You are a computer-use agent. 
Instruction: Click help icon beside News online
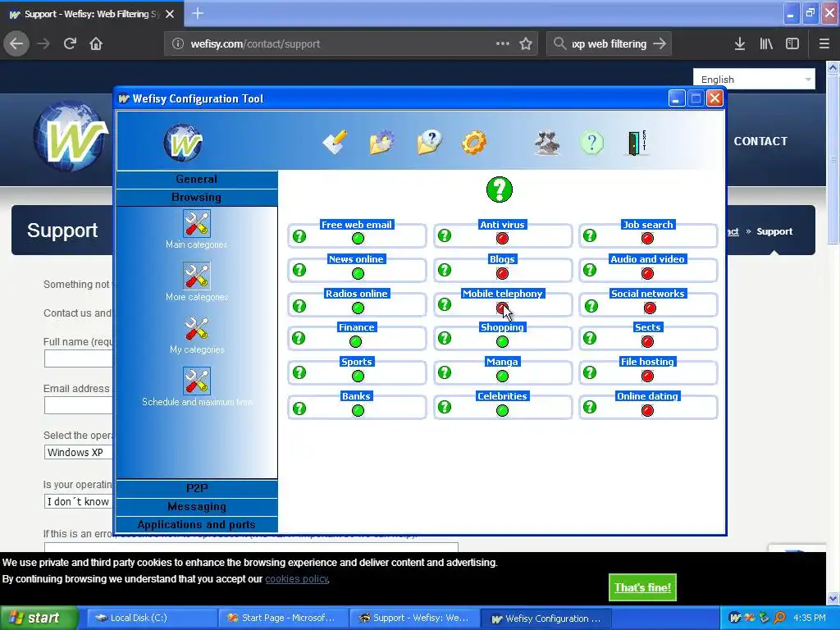click(x=299, y=270)
